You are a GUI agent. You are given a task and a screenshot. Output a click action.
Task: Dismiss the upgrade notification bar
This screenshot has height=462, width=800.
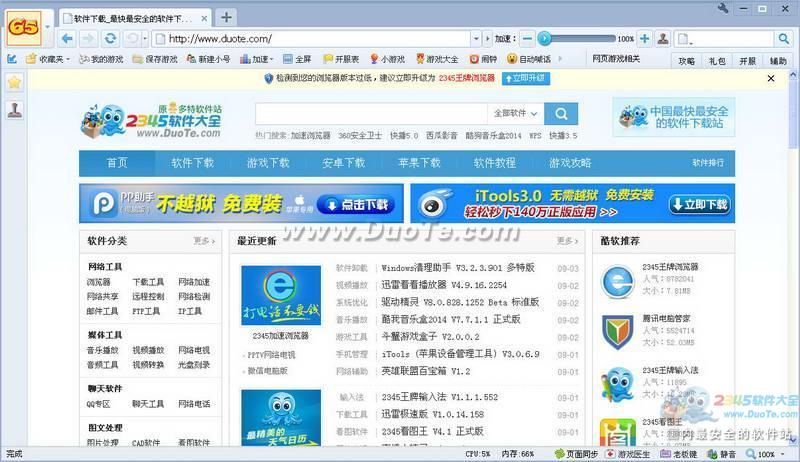point(771,79)
